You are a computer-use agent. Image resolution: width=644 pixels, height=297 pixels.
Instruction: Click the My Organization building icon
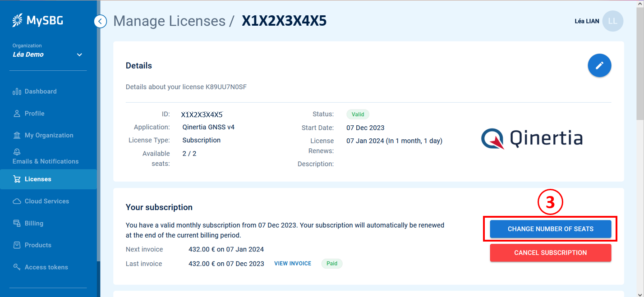click(17, 135)
